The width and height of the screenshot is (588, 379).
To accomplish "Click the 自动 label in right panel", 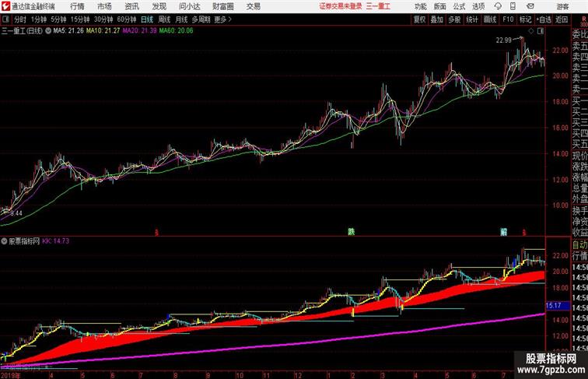I will pos(579,245).
